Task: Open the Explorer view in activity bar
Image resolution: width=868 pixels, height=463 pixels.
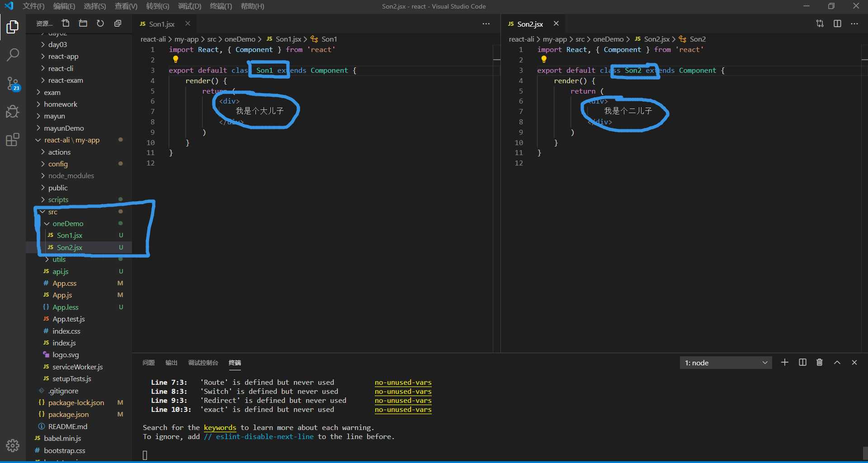Action: [13, 27]
